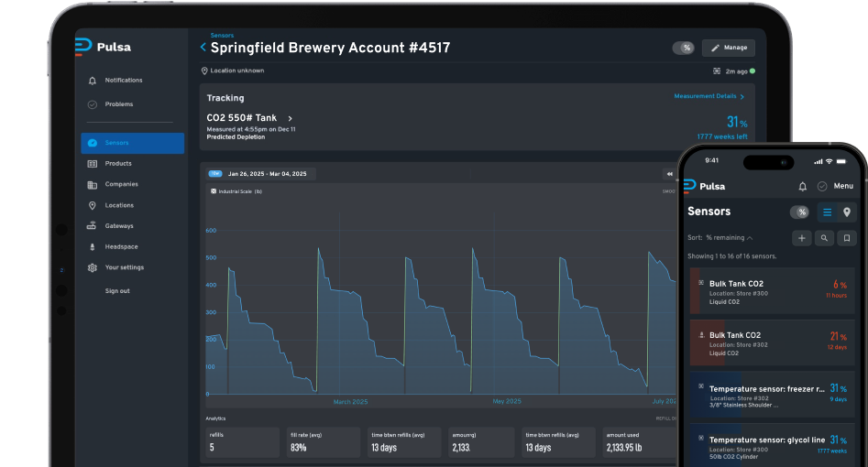The image size is (868, 467).
Task: Go to Companies in the sidebar
Action: tap(121, 184)
